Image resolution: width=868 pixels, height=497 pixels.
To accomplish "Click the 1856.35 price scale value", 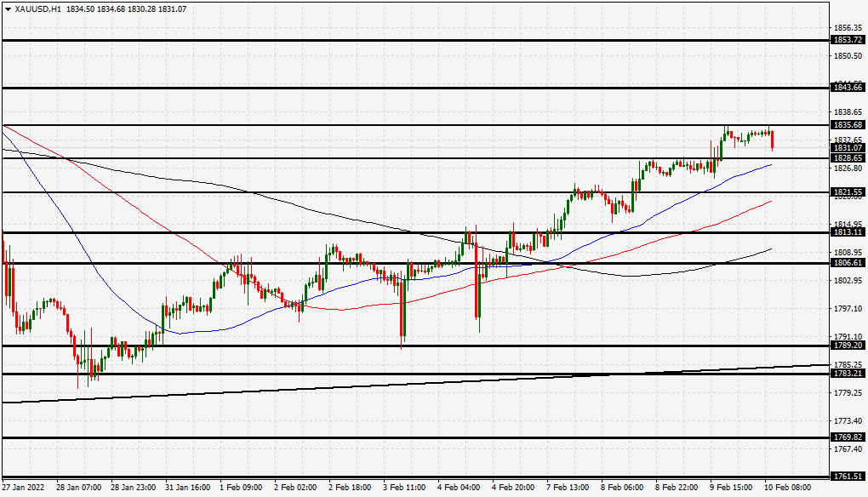I will coord(848,28).
